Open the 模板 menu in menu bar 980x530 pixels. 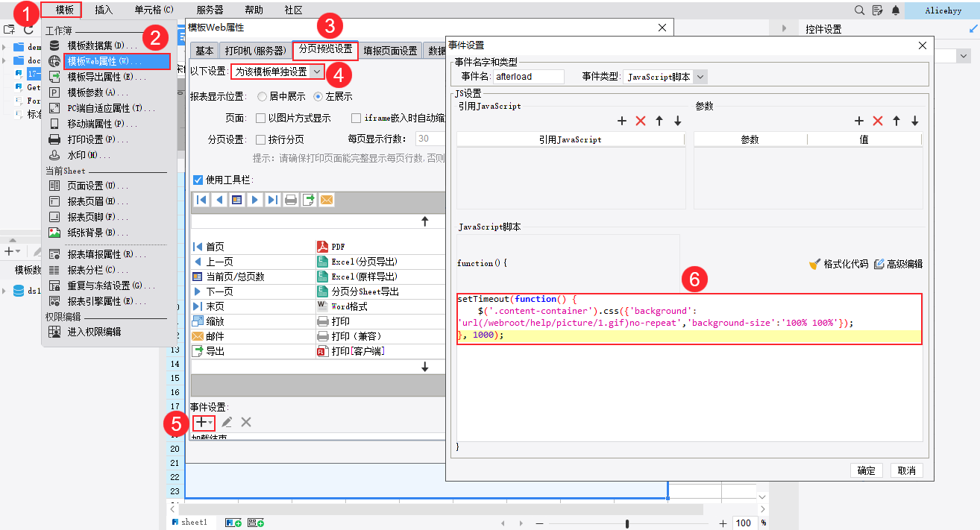pyautogui.click(x=64, y=10)
